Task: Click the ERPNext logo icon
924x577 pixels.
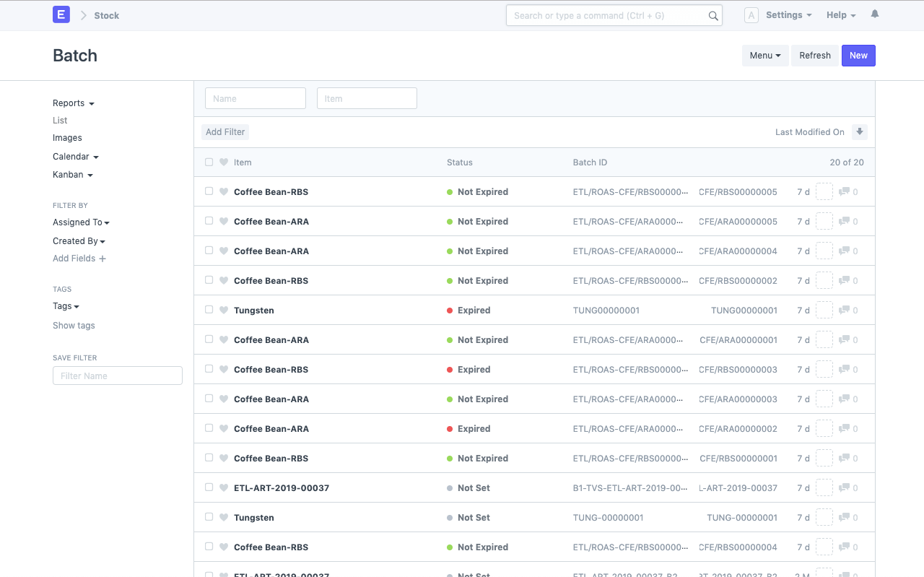Action: [61, 14]
